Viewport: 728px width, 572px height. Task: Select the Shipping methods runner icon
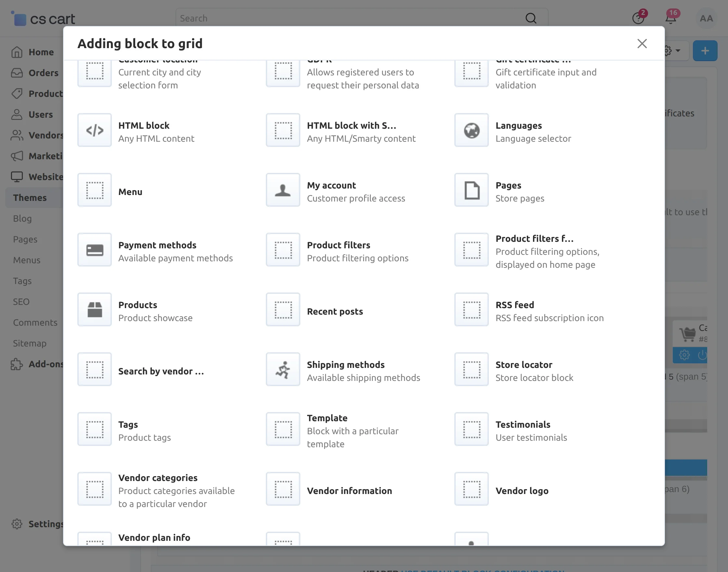tap(283, 370)
